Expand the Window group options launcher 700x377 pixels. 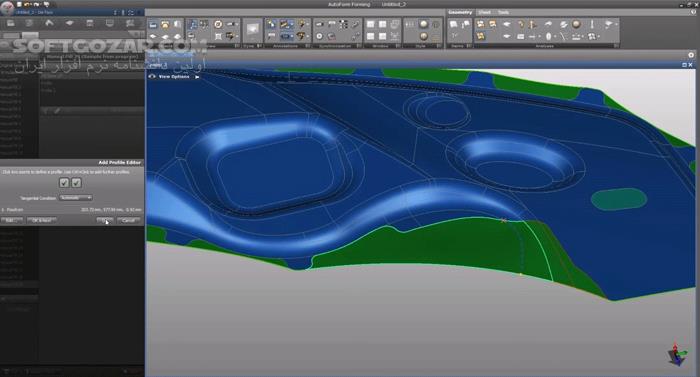398,46
